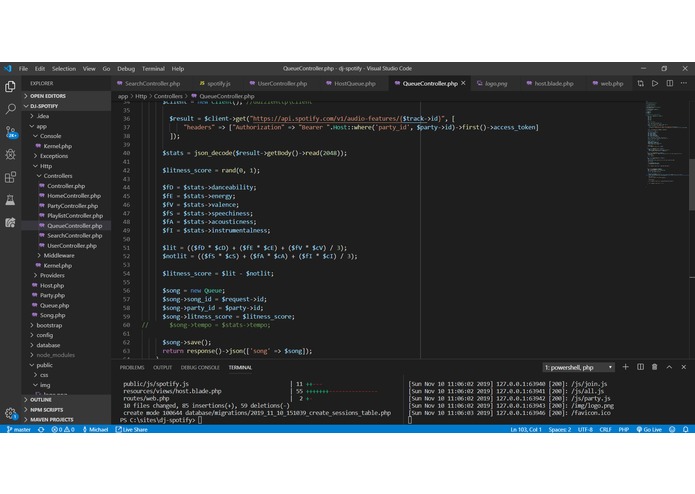This screenshot has width=695, height=494.
Task: Open the Debug view in activity bar
Action: [x=10, y=154]
